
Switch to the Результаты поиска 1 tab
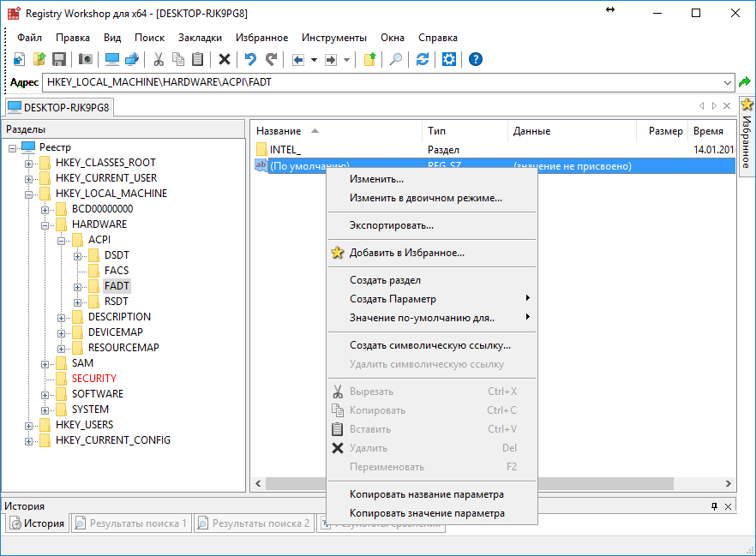[131, 523]
